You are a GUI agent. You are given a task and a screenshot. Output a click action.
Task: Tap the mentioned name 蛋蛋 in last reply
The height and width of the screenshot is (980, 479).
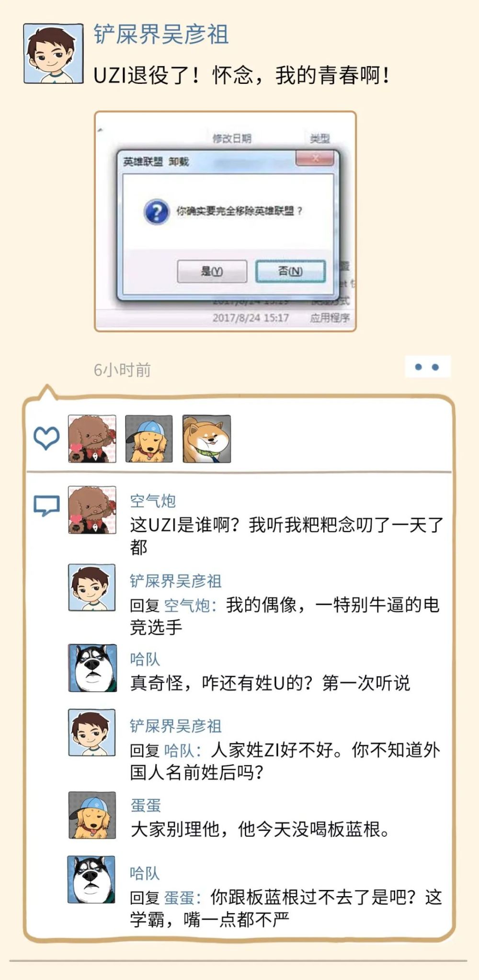coord(180,898)
